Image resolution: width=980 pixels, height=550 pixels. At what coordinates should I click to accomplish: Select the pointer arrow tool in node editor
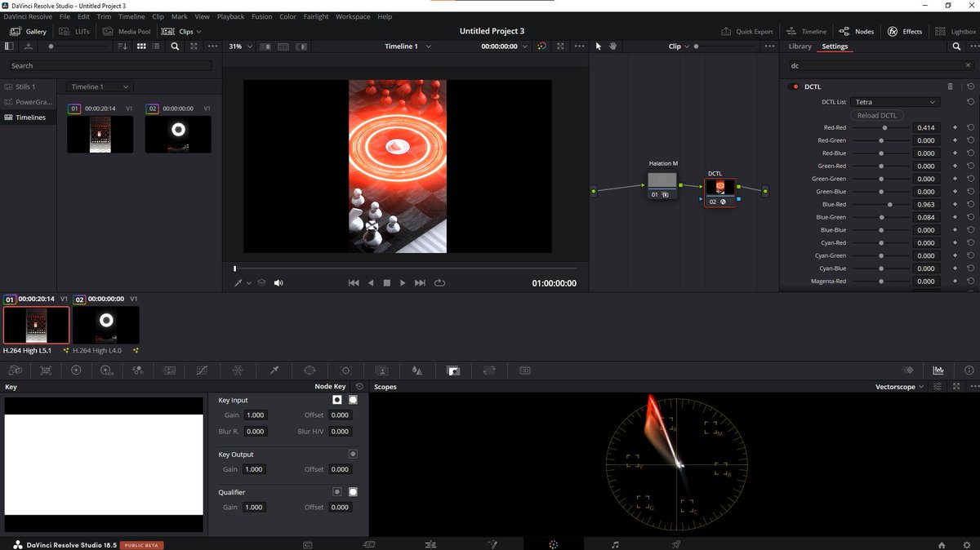coord(598,47)
